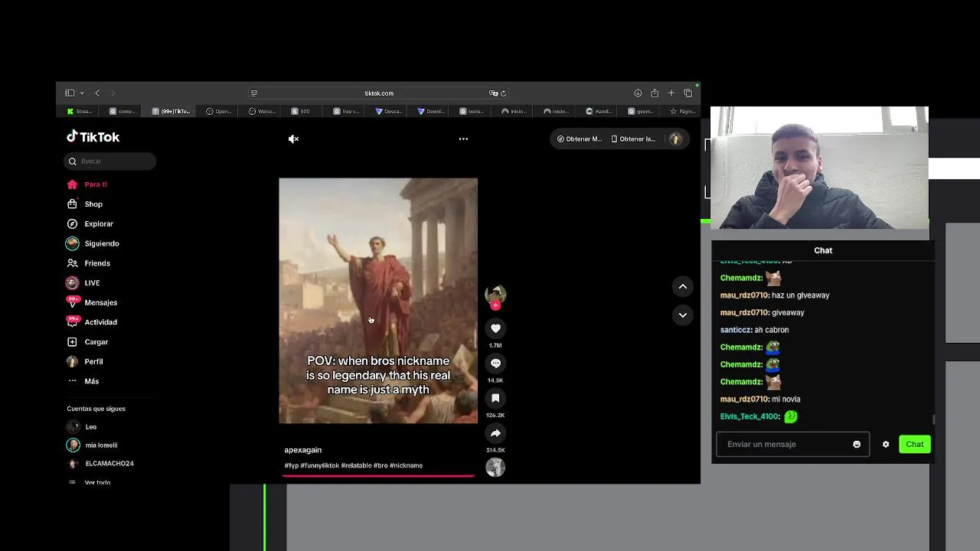Click the Roman orator video to pause
Viewport: 980px width, 551px height.
coord(378,301)
